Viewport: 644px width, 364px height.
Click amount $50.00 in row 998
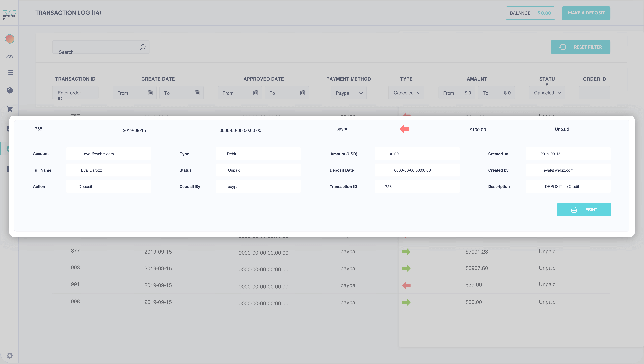click(473, 302)
